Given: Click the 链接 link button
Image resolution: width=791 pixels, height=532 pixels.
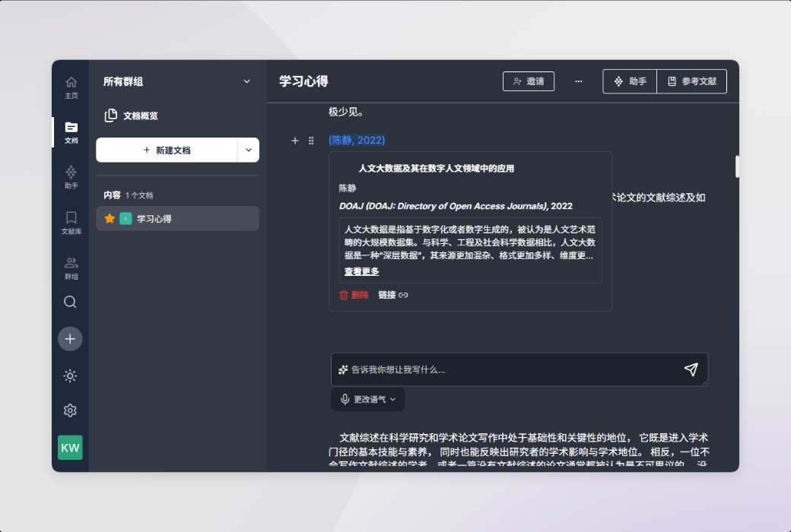Looking at the screenshot, I should 393,295.
